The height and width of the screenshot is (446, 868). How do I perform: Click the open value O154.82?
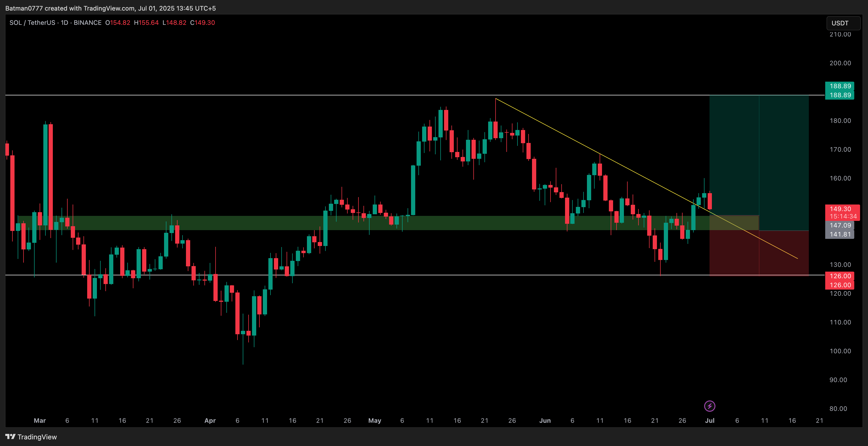[118, 22]
